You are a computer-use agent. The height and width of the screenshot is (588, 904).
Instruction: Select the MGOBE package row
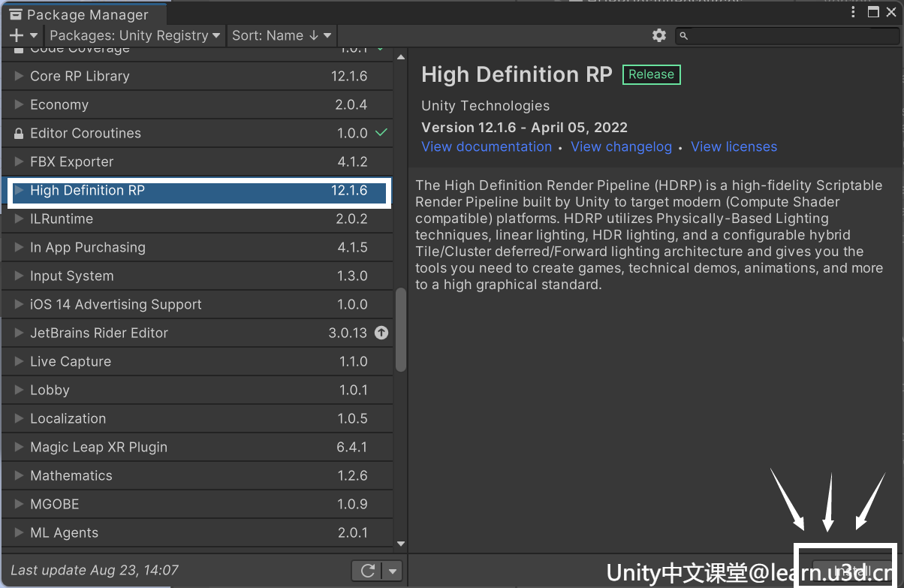pos(197,504)
